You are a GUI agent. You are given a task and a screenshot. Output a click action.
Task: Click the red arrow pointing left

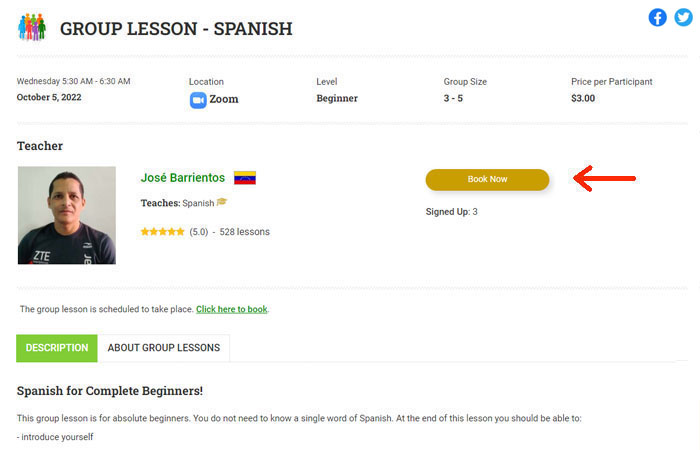[x=605, y=180]
